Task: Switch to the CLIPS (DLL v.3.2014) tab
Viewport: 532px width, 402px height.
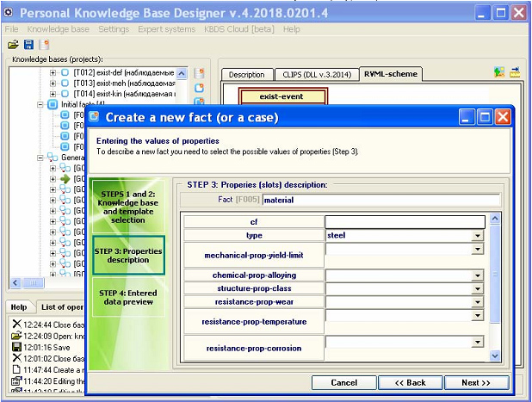Action: coord(317,75)
